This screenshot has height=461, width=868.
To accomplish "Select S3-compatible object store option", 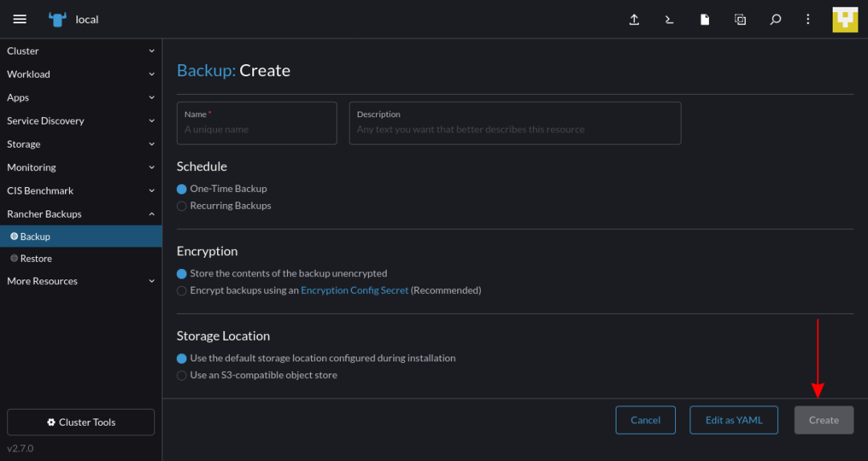I will coord(182,376).
